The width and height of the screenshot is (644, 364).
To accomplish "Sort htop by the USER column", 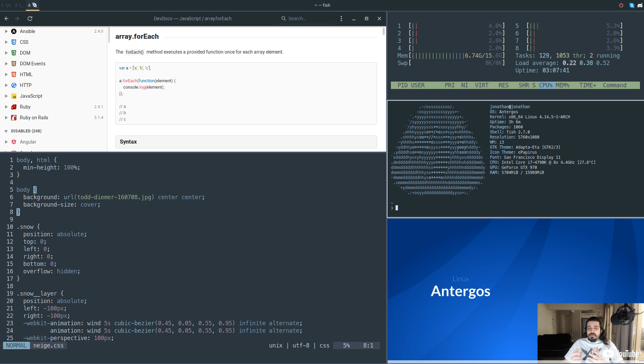I will [418, 85].
